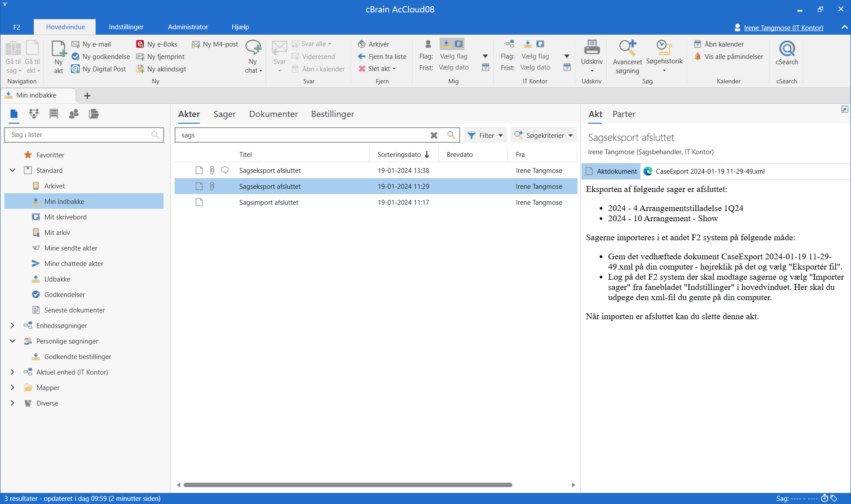Click the horizontal scrollbar in results list

click(x=347, y=485)
